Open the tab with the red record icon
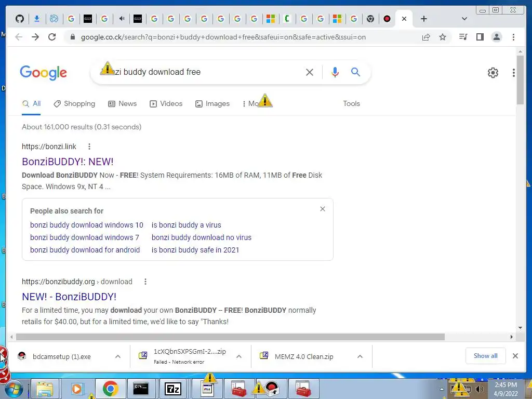The image size is (532, 399). tap(387, 19)
